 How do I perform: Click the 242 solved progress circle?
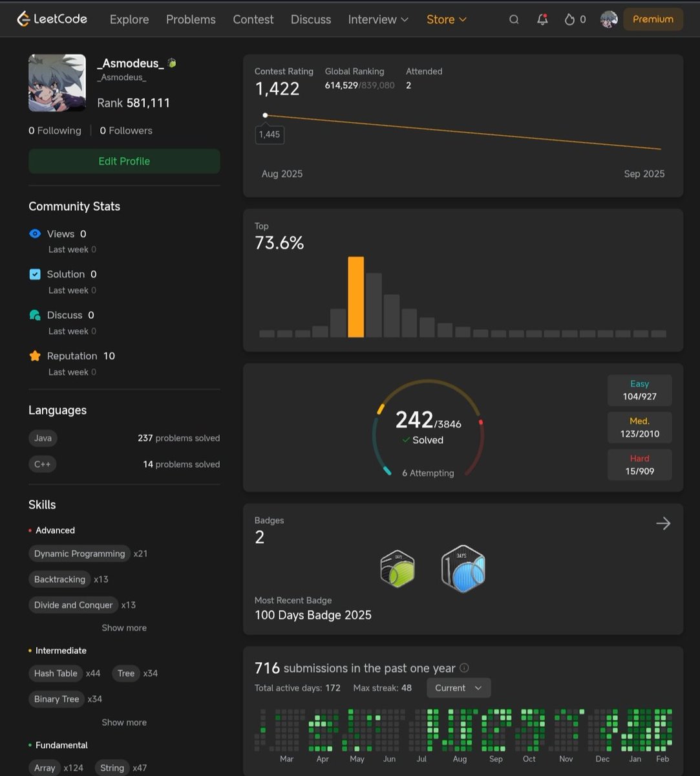(x=427, y=429)
